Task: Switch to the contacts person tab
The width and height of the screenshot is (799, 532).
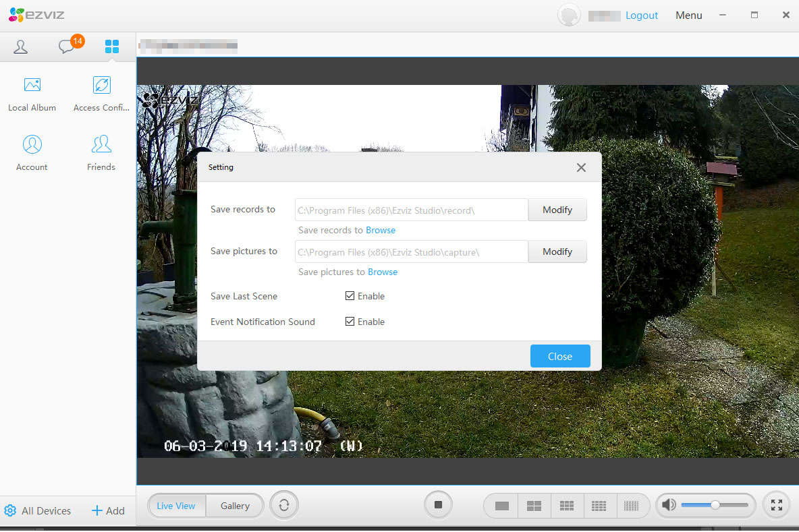Action: 21,47
